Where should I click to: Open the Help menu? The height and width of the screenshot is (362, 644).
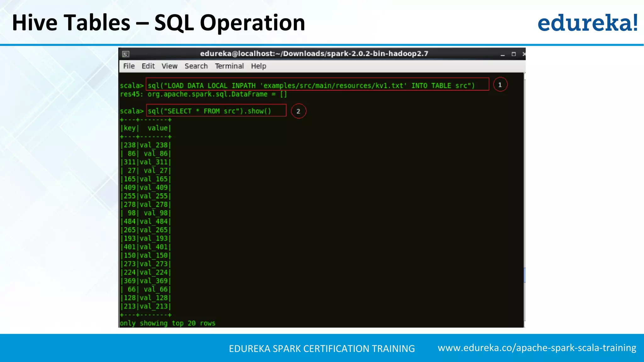(x=258, y=66)
